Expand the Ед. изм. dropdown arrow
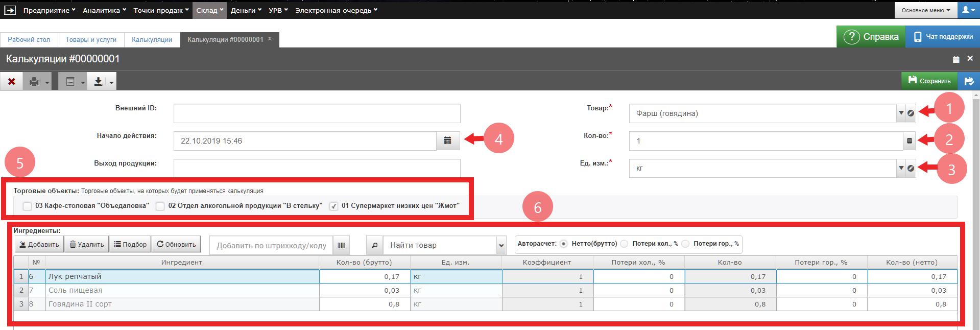This screenshot has height=330, width=980. pos(900,168)
